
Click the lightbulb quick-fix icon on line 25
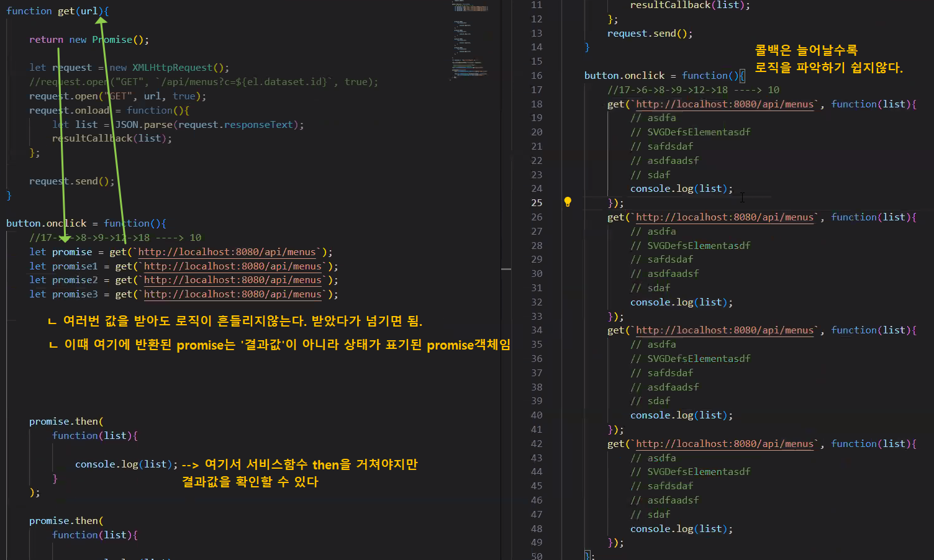567,202
